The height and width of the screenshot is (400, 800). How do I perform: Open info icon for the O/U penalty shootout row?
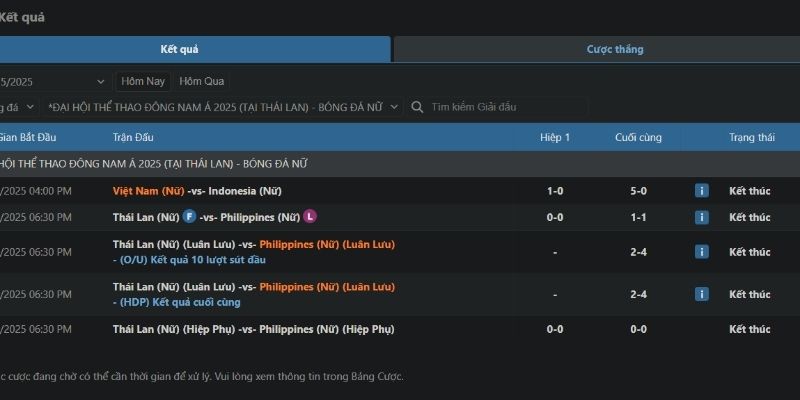tap(702, 252)
